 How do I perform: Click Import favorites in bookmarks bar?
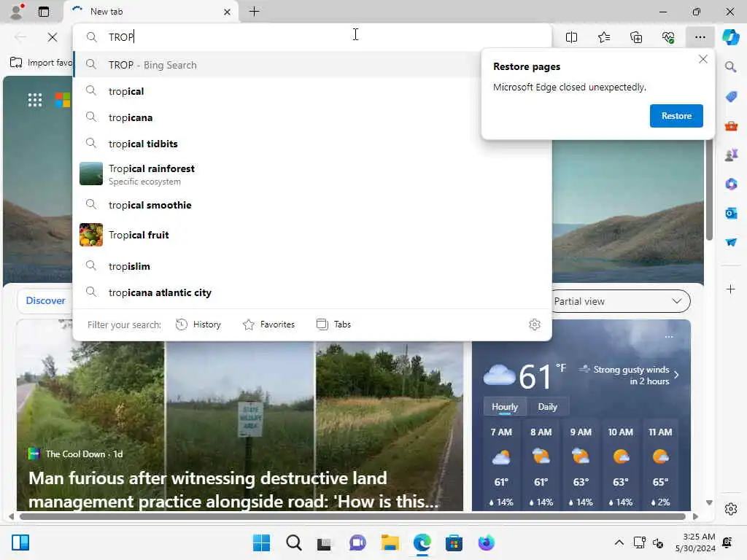[x=41, y=63]
